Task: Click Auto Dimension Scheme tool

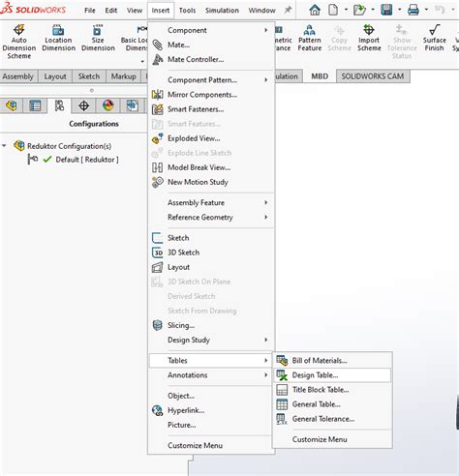Action: [19, 42]
